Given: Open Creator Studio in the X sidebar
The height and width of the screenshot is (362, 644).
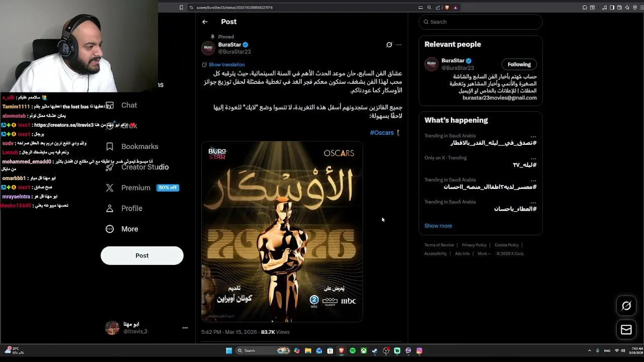Looking at the screenshot, I should (x=137, y=167).
